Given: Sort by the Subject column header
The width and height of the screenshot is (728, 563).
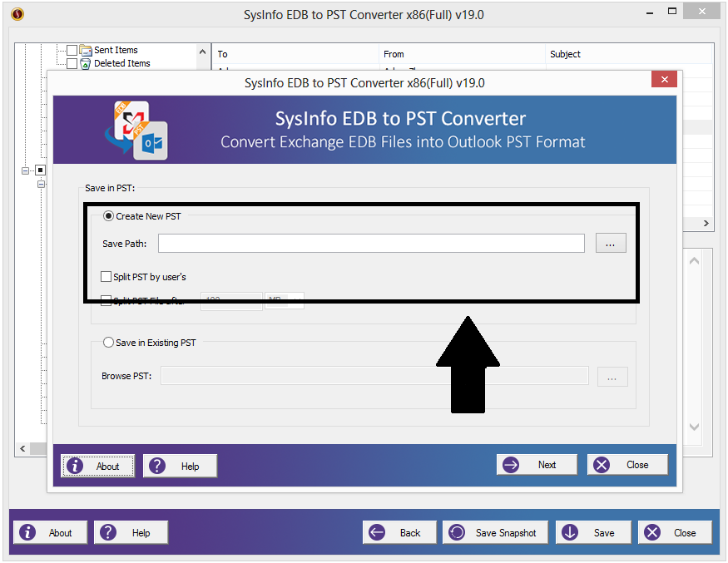Looking at the screenshot, I should click(x=629, y=54).
